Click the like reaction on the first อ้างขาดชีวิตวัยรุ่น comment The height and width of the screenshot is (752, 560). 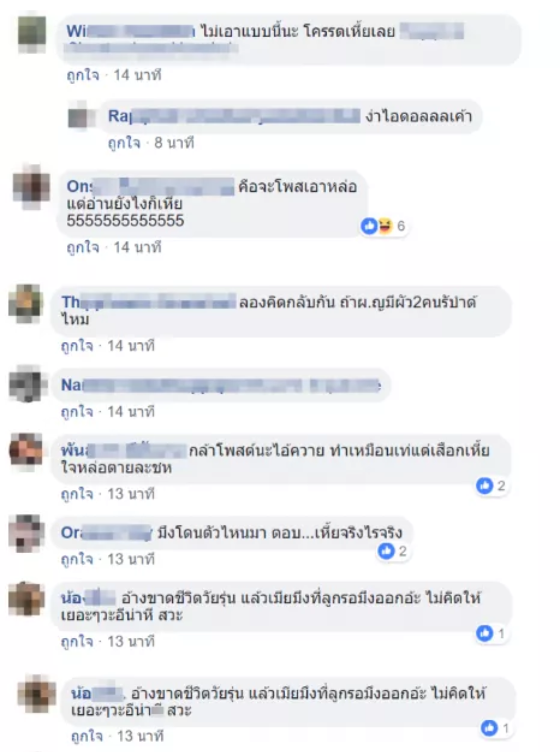point(485,633)
